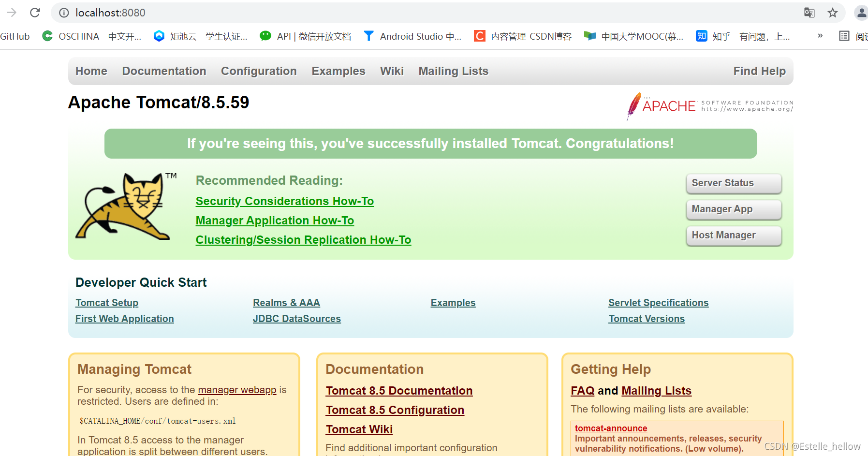Reload the page with refresh icon
Screen dimensions: 868x456
[x=35, y=13]
